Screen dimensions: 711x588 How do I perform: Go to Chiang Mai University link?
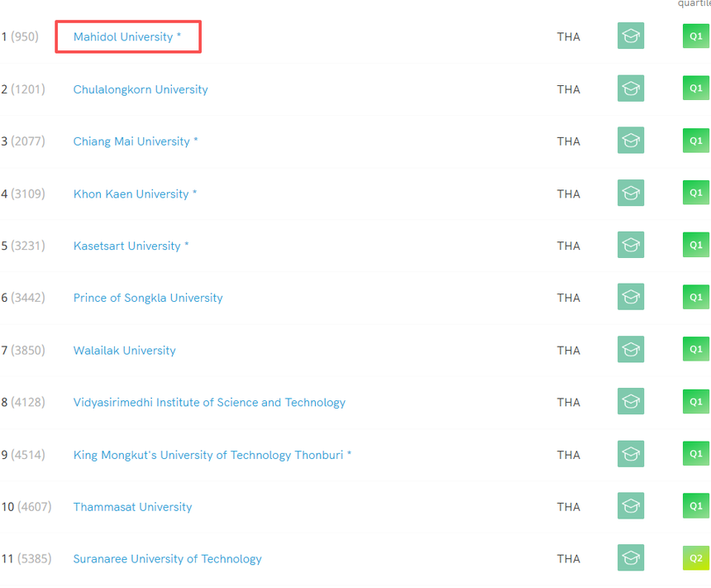click(x=131, y=141)
